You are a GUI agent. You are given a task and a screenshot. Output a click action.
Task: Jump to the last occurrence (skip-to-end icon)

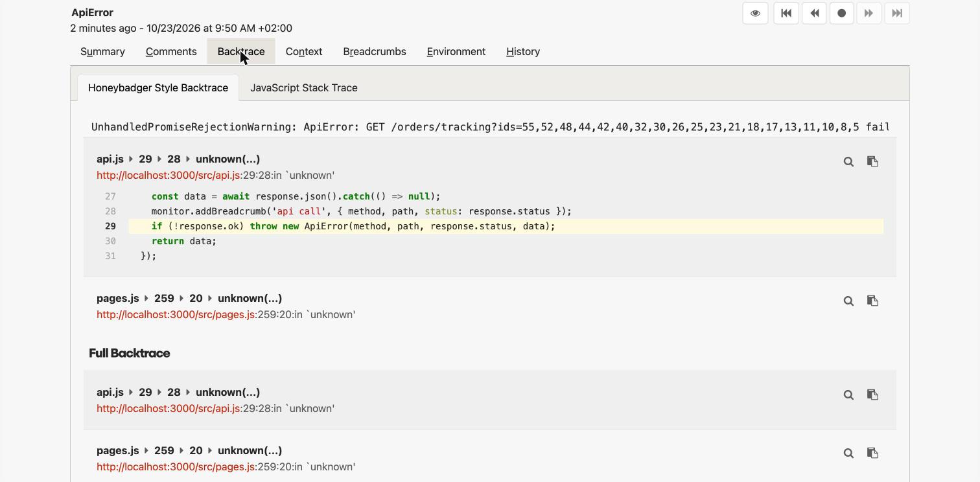897,13
